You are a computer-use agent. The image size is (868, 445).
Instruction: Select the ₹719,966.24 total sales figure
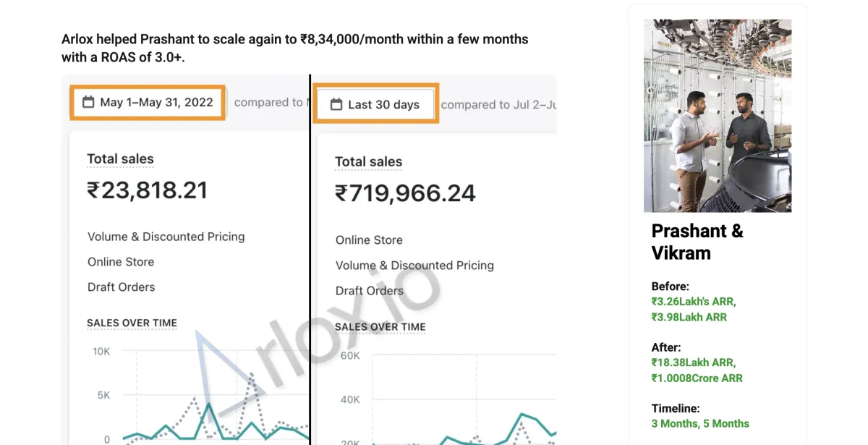(x=405, y=193)
